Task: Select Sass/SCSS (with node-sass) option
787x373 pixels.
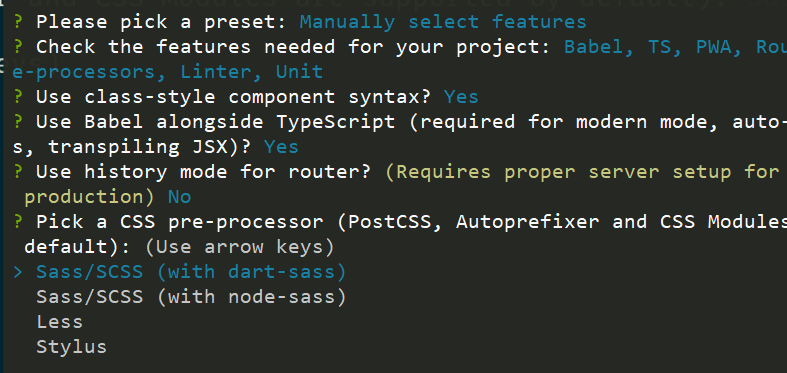Action: (x=191, y=297)
